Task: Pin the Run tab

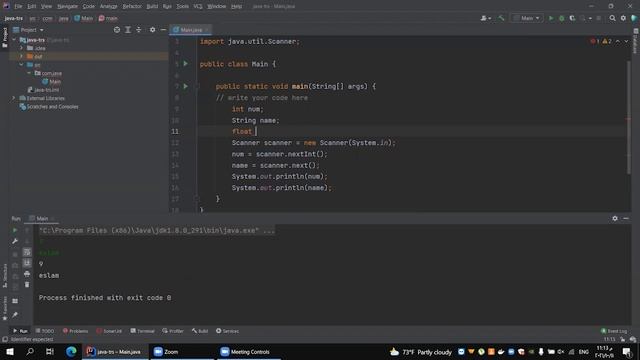Action: coord(15,315)
